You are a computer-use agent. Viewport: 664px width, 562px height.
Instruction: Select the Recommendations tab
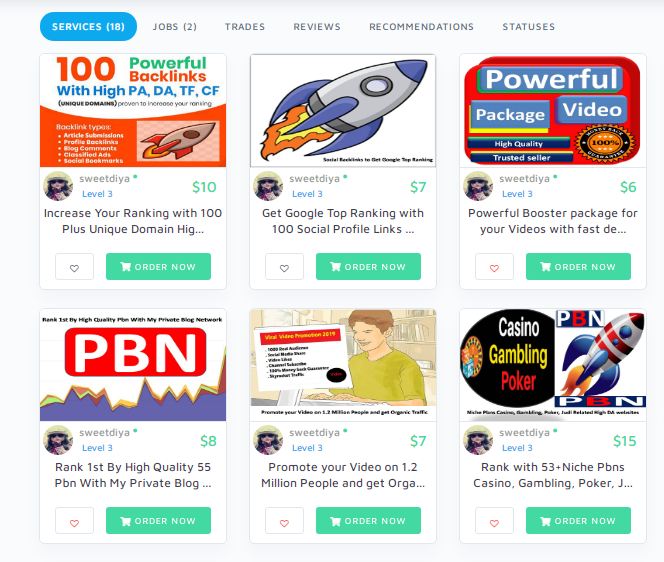click(421, 27)
